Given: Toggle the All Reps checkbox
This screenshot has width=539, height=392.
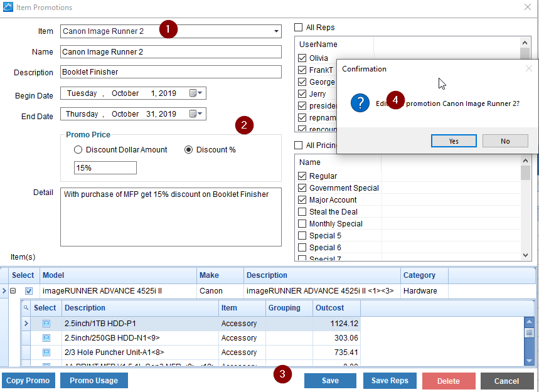Looking at the screenshot, I should click(x=299, y=27).
